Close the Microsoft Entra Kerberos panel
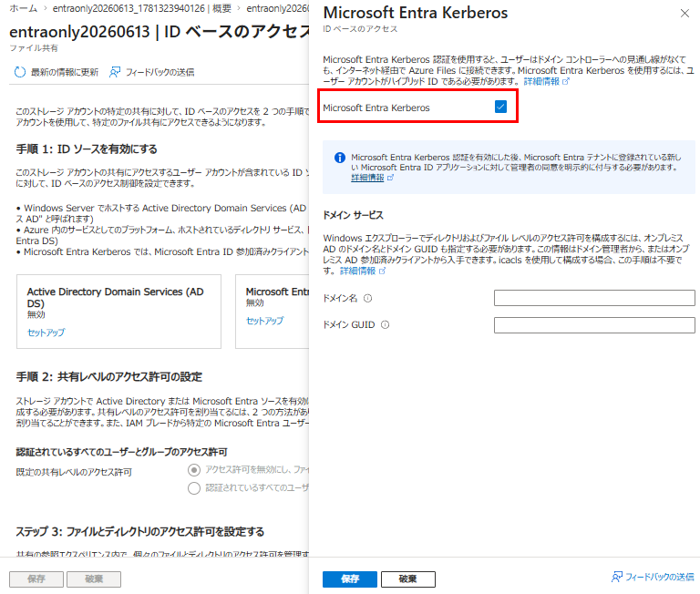The image size is (700, 594). pyautogui.click(x=685, y=14)
